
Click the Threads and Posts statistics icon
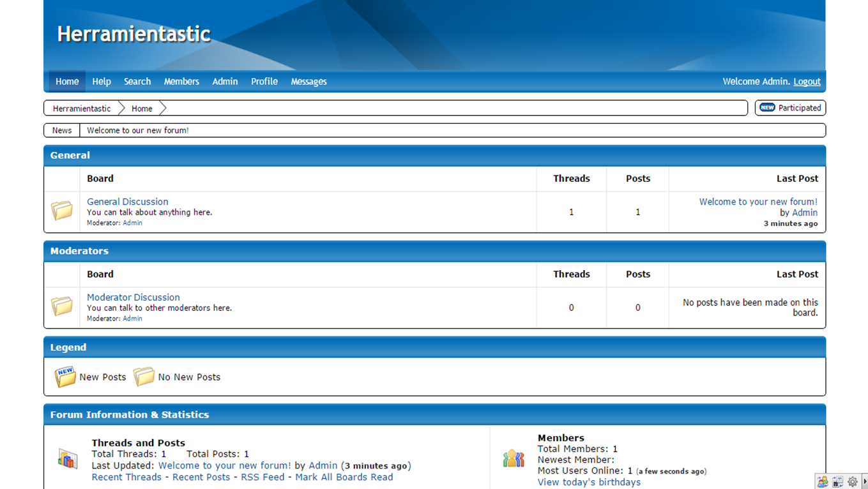click(x=67, y=458)
